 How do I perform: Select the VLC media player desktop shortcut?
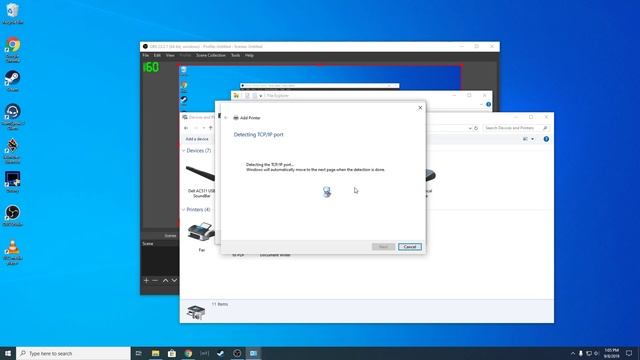pos(13,252)
